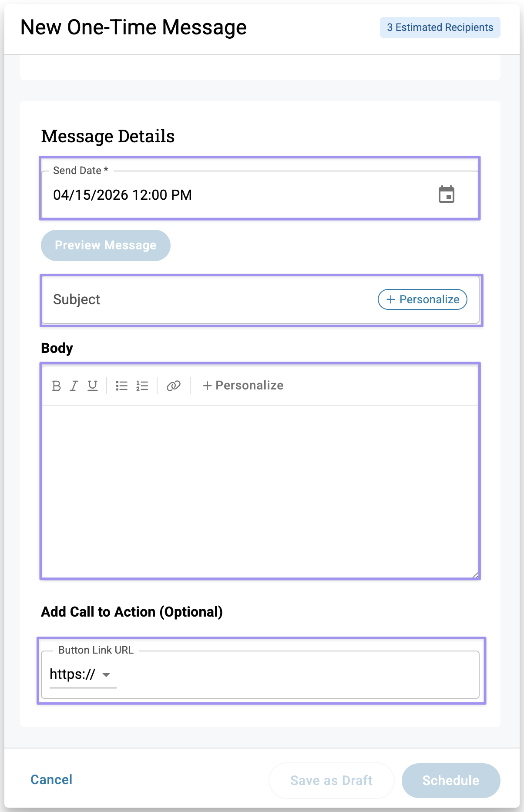Click the Send Date text field
The image size is (524, 812).
click(x=218, y=195)
